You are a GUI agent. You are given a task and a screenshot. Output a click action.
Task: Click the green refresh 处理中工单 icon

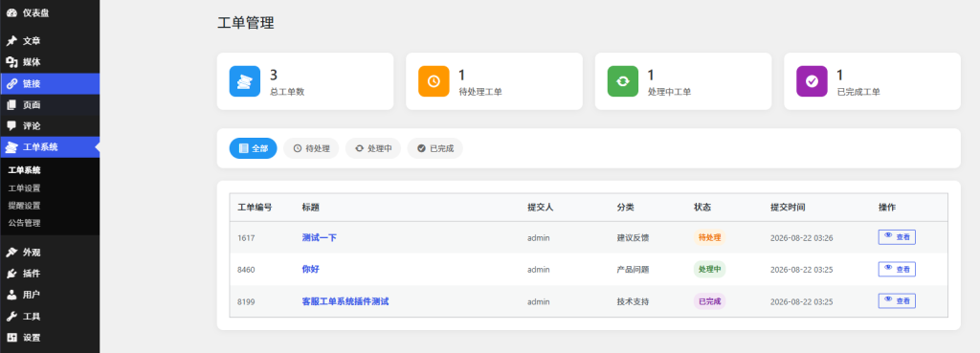(x=622, y=81)
